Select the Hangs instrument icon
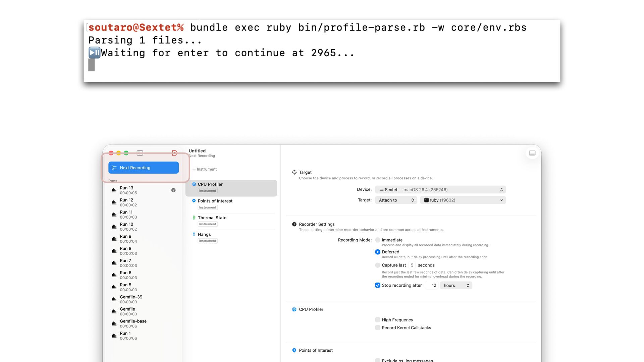The width and height of the screenshot is (644, 362). (x=194, y=234)
